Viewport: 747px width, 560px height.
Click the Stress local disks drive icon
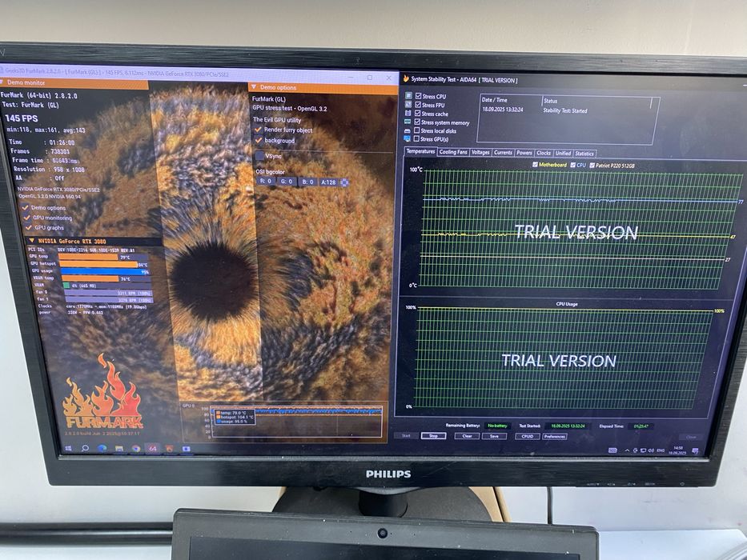408,130
